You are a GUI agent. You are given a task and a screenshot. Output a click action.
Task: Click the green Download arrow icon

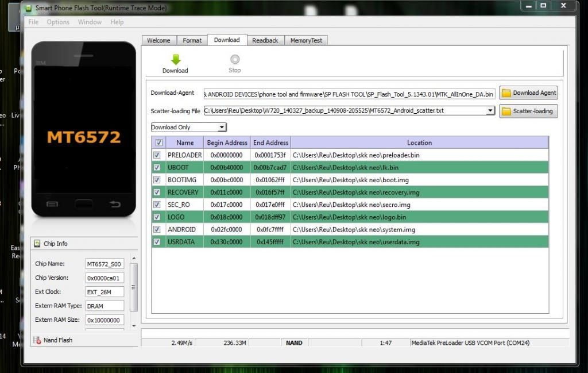click(176, 59)
